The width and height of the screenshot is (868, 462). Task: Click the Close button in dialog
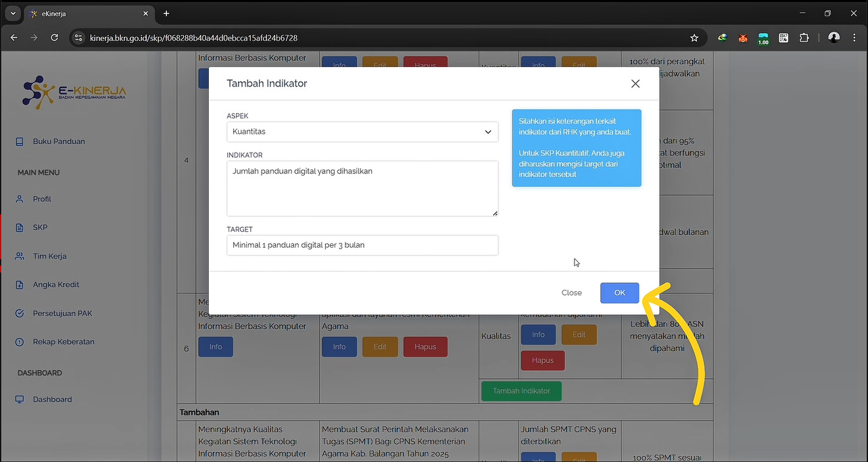(x=571, y=292)
